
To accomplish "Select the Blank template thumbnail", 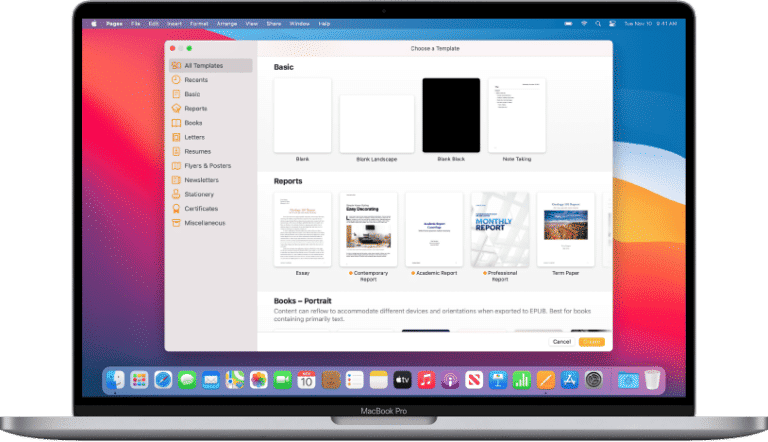I will tap(302, 115).
